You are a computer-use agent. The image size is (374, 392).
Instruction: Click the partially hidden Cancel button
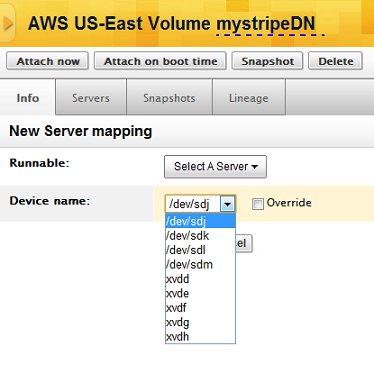point(244,243)
